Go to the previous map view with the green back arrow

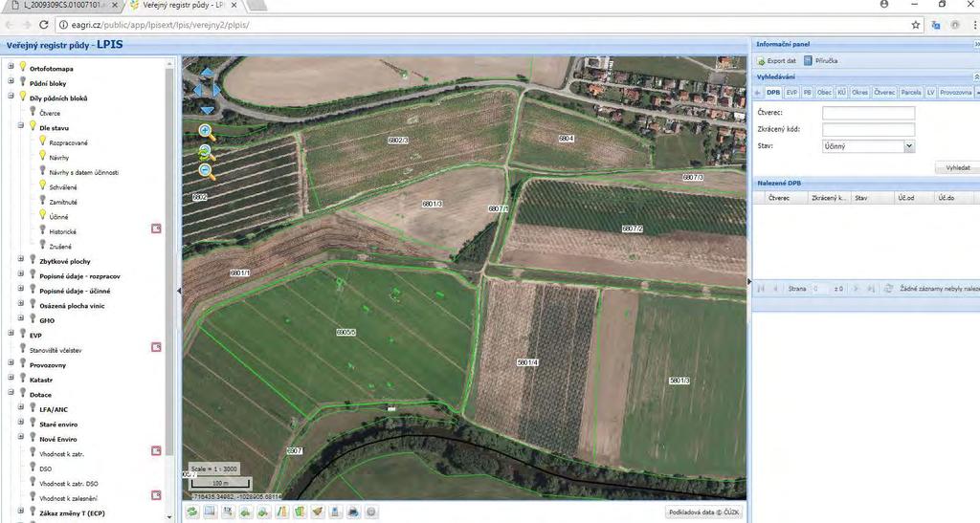point(246,512)
